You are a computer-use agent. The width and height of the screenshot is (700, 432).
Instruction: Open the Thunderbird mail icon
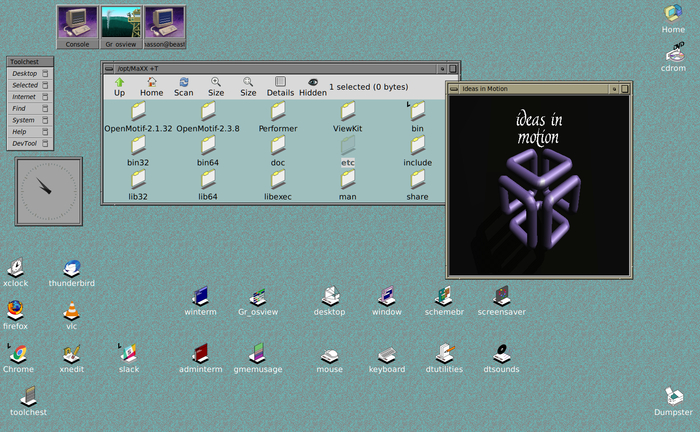coord(71,268)
